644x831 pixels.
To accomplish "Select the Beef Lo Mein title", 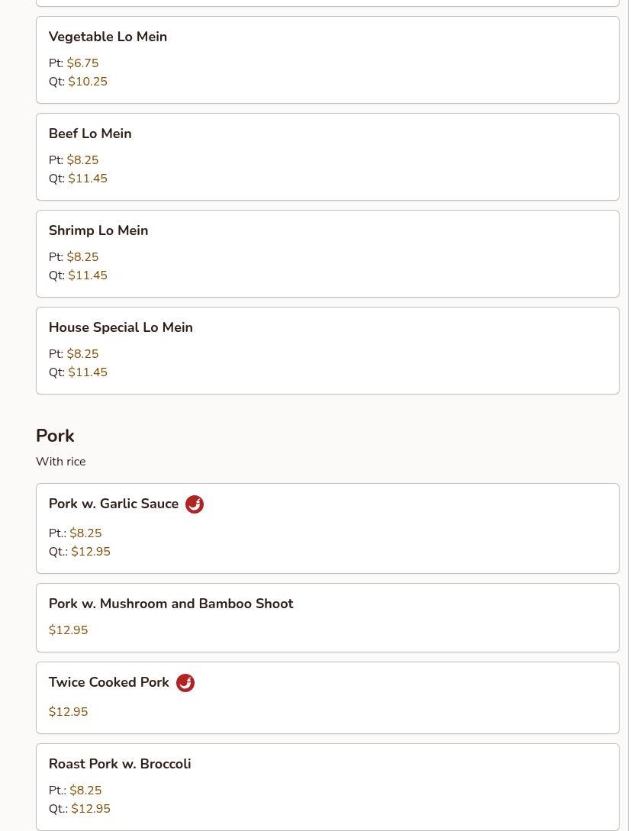I will tap(90, 134).
